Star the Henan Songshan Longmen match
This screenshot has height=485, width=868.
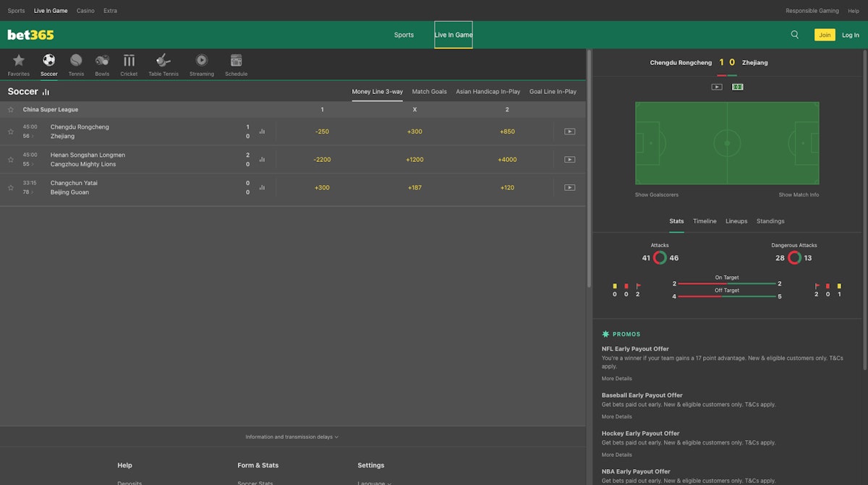pos(11,160)
